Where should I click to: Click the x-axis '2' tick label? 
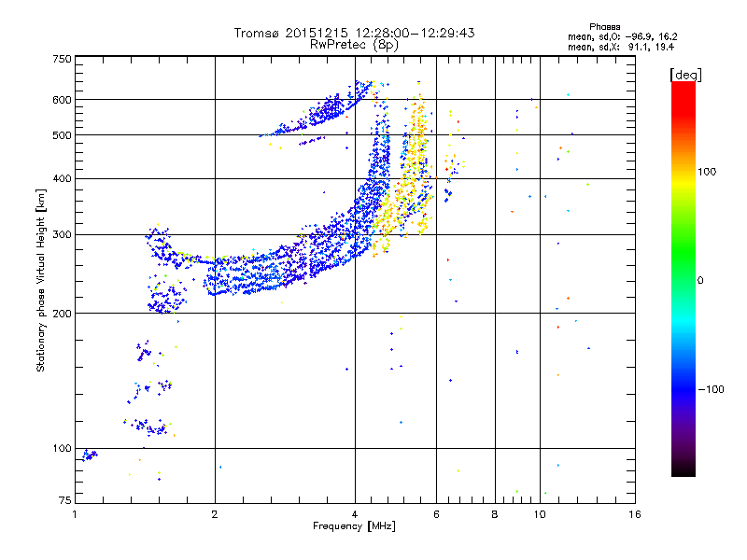click(x=215, y=514)
